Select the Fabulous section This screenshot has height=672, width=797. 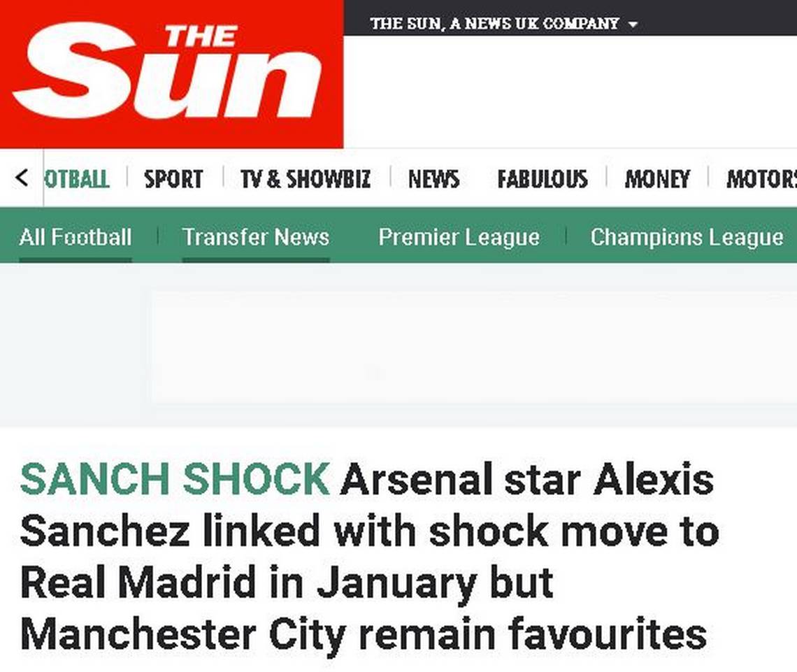coord(543,179)
